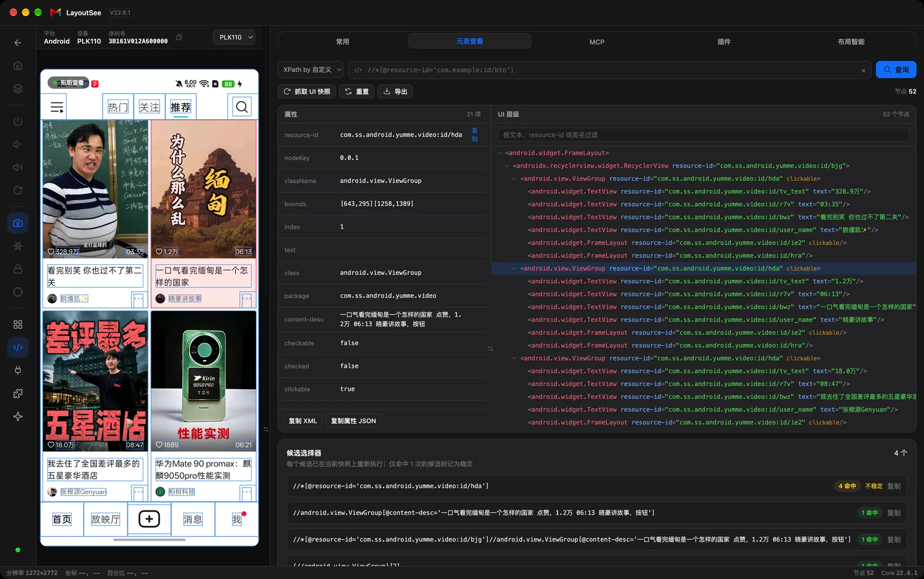The image size is (924, 579).
Task: Click the 导出 export button
Action: click(395, 91)
